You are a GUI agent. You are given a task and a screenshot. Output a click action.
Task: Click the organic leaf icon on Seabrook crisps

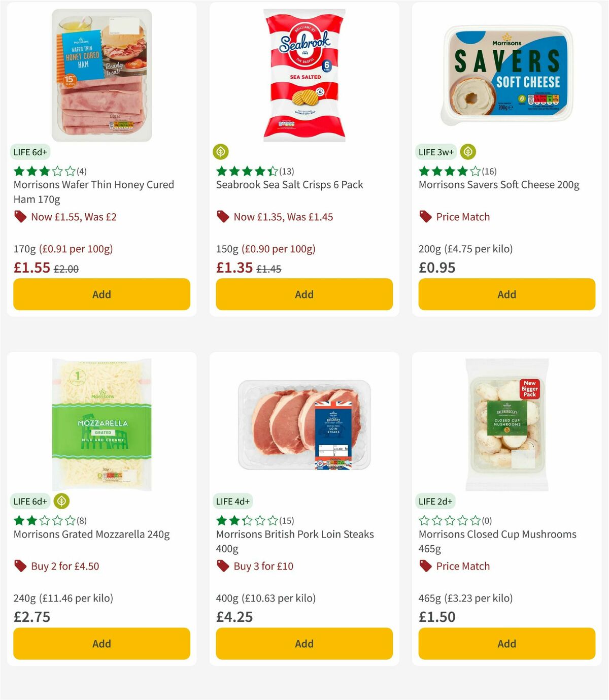(220, 152)
